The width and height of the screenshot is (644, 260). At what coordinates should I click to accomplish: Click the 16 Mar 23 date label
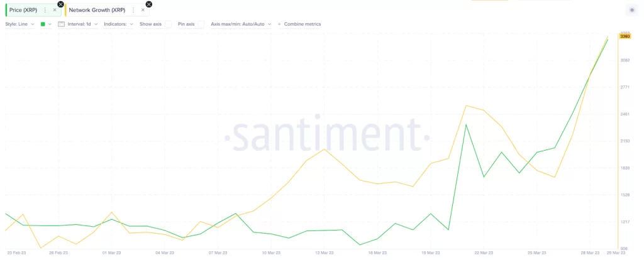(x=377, y=253)
